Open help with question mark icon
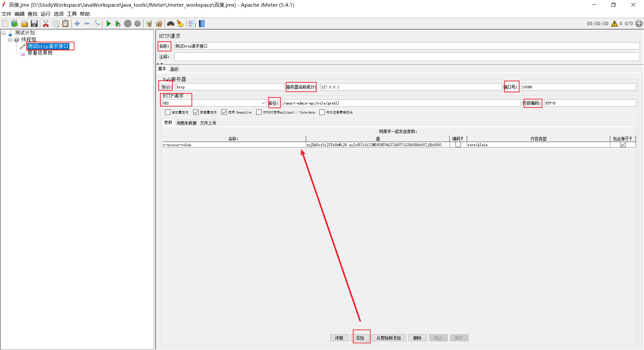The height and width of the screenshot is (350, 644). (202, 24)
